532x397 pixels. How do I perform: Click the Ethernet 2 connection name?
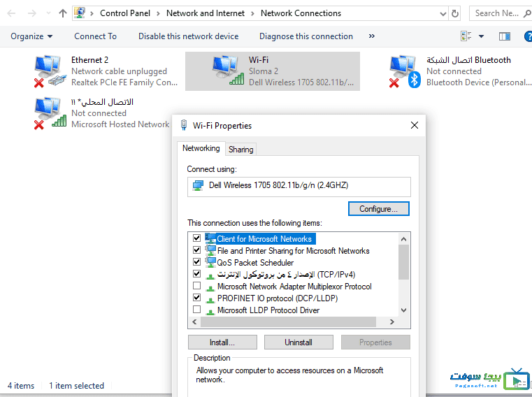(90, 60)
